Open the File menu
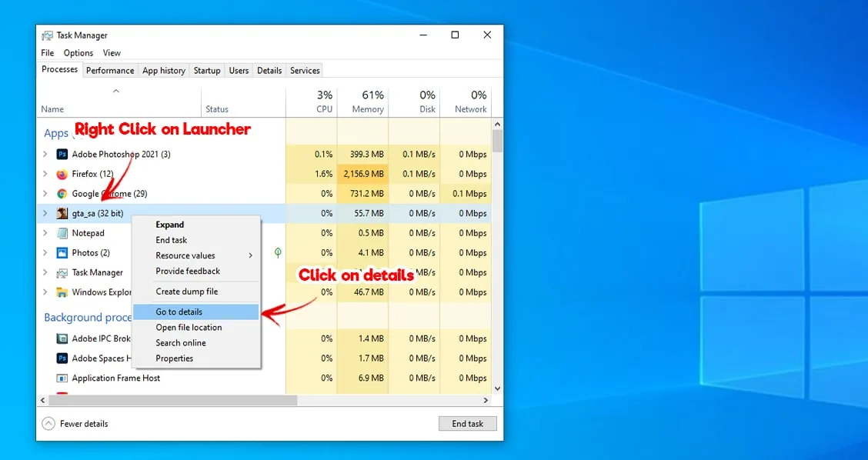Image resolution: width=868 pixels, height=460 pixels. 48,53
